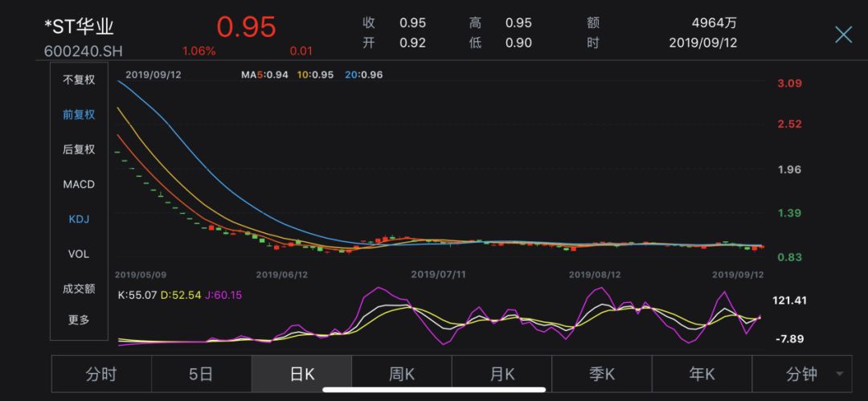Tap the low price value 0.90
The width and height of the screenshot is (868, 401).
coord(518,43)
